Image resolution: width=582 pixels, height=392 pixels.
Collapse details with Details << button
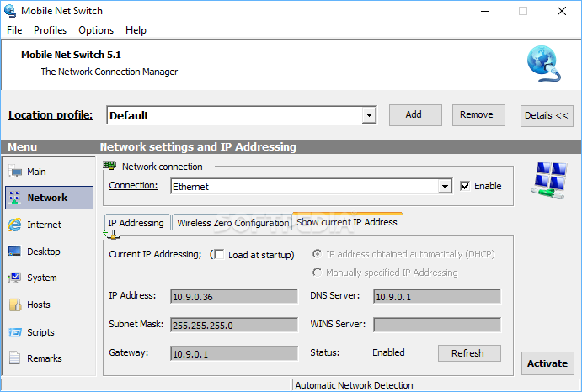pyautogui.click(x=547, y=116)
